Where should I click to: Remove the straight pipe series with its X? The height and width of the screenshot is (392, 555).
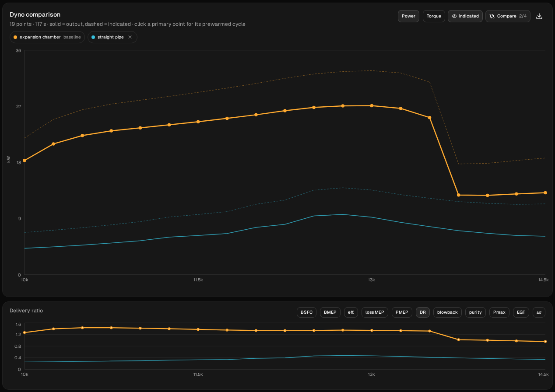pyautogui.click(x=130, y=37)
